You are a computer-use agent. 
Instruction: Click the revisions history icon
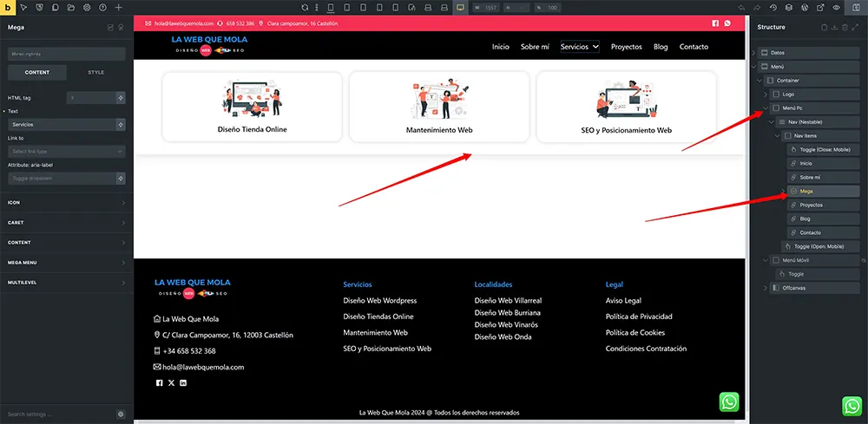773,7
